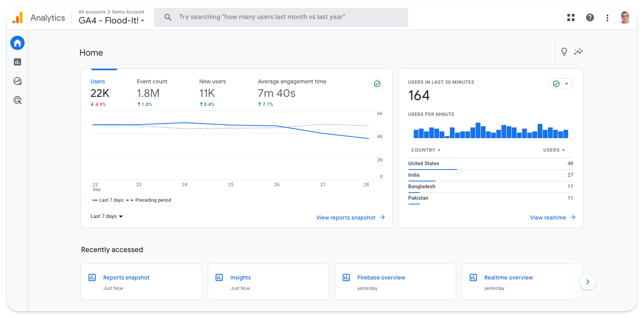Open the realtime card checkmark dropdown
Viewport: 644px width, 318px height.
point(561,84)
